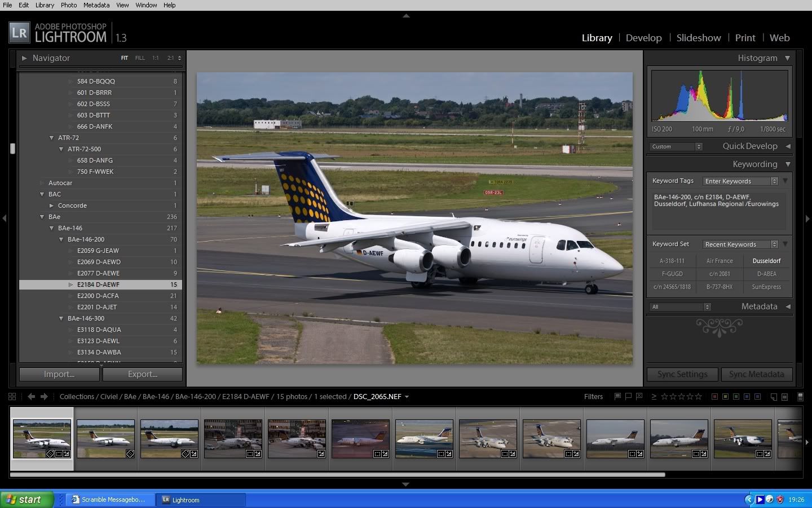
Task: Collapse the Keywording panel
Action: pyautogui.click(x=788, y=164)
